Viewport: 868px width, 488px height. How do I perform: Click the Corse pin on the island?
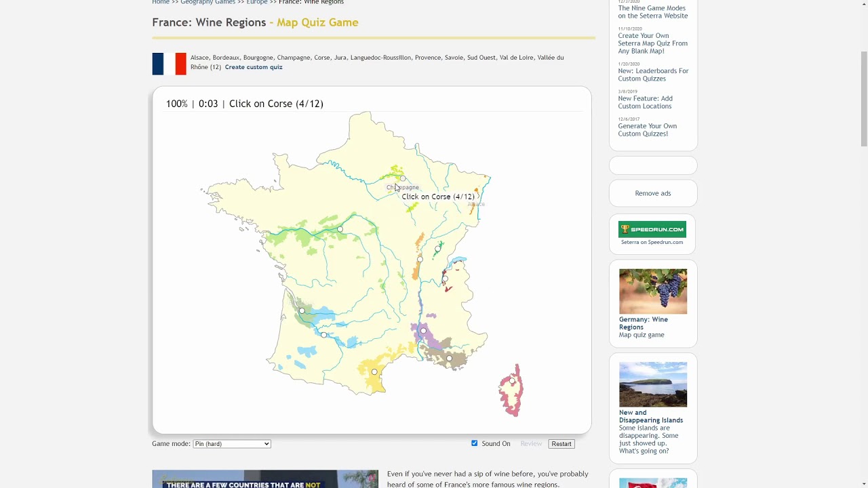click(512, 381)
